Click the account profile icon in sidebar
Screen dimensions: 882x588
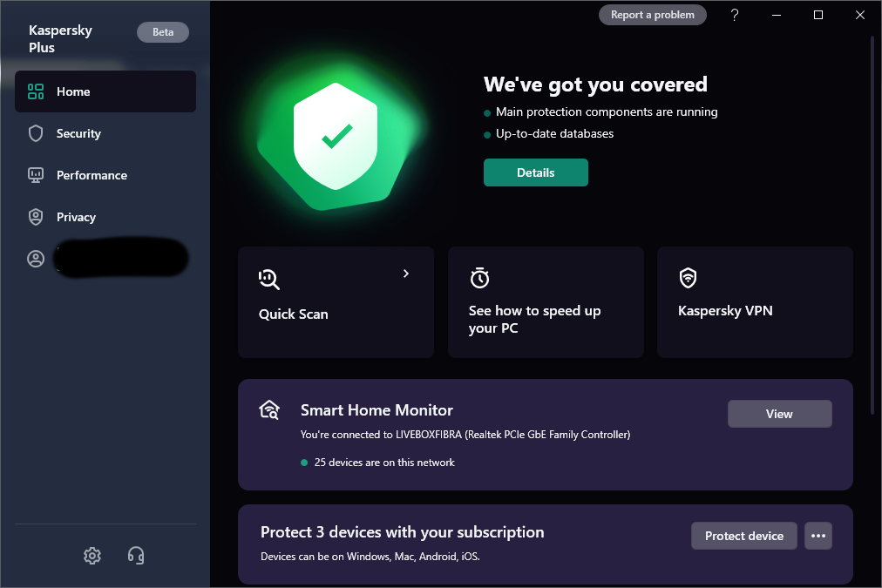(x=36, y=259)
